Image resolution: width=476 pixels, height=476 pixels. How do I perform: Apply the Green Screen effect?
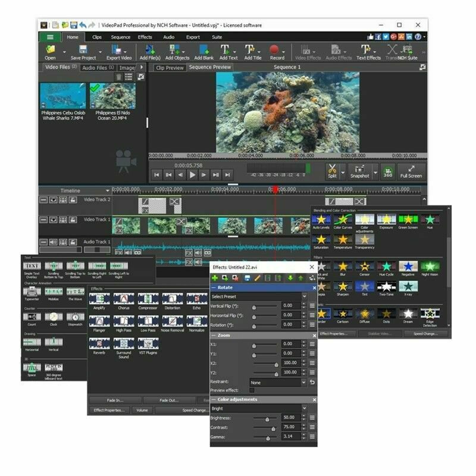(408, 221)
